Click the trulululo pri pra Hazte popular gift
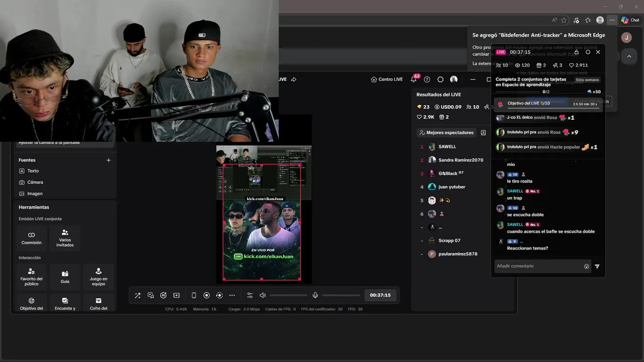The image size is (644, 362). 547,147
